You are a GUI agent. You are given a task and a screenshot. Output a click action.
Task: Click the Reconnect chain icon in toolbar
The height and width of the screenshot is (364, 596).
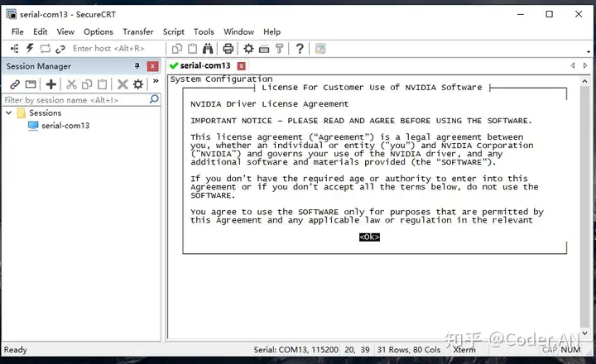pyautogui.click(x=60, y=49)
